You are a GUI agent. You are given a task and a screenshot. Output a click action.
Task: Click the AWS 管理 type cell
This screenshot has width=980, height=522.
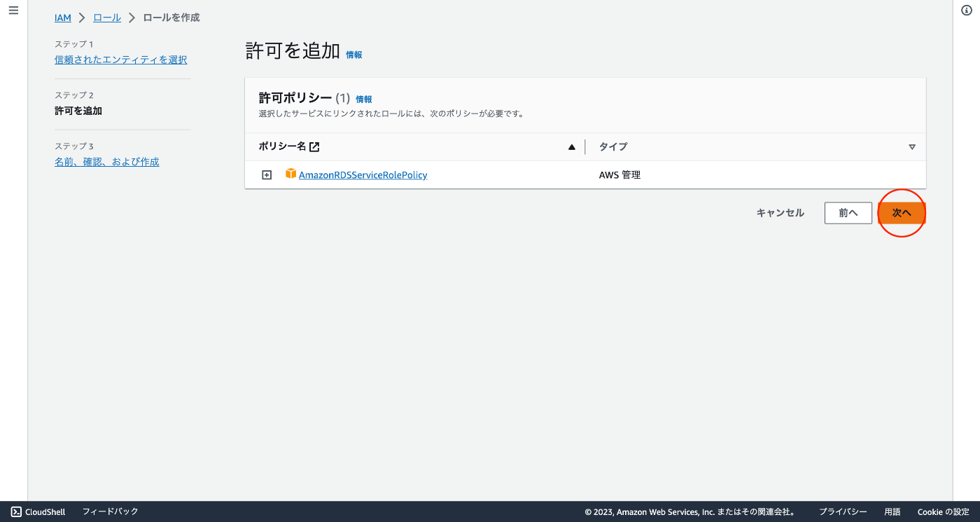(619, 175)
